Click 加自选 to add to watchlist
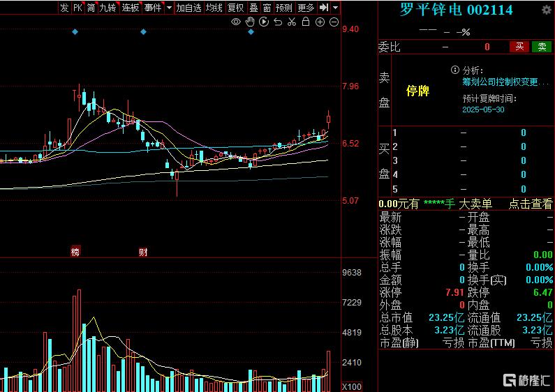Viewport: 555px width, 392px height. pyautogui.click(x=188, y=8)
